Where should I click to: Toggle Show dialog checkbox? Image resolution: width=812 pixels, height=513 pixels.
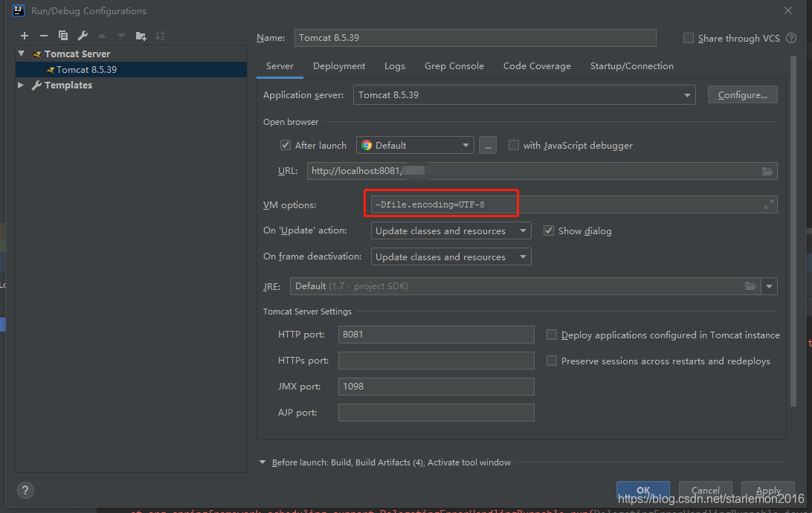(x=549, y=230)
